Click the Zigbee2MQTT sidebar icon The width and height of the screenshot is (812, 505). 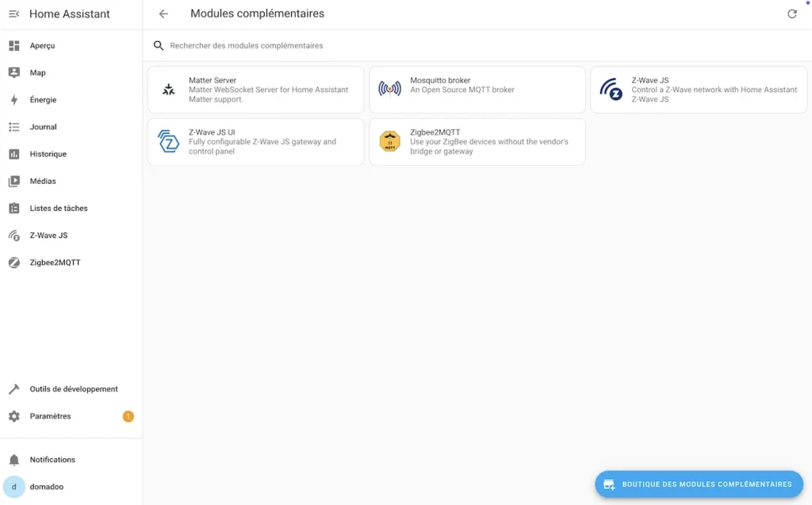point(14,262)
